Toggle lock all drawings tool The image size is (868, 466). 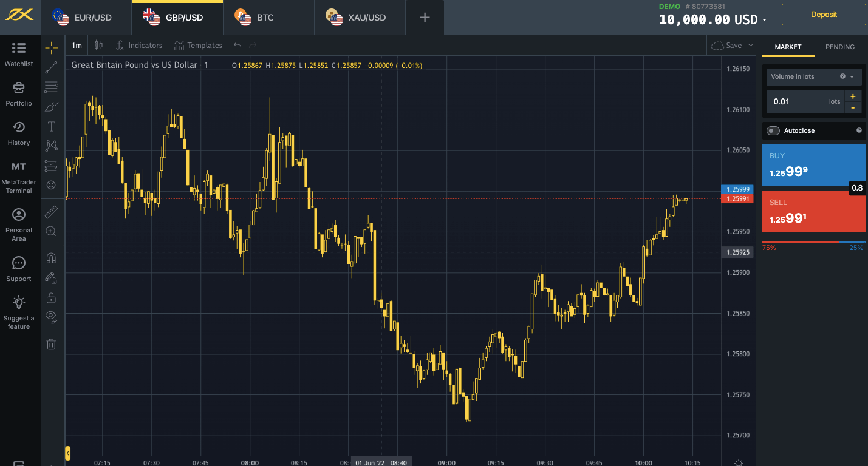point(51,297)
